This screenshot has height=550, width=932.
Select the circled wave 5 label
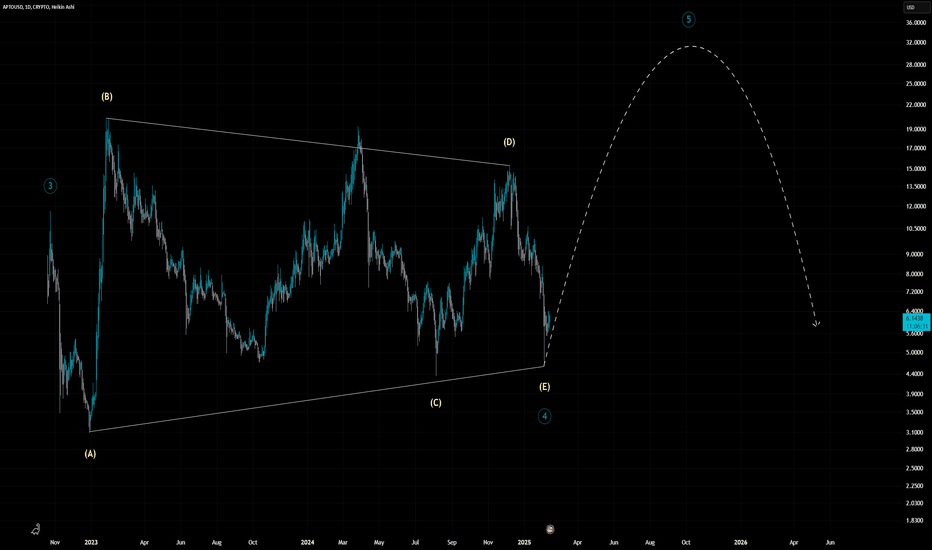(688, 20)
